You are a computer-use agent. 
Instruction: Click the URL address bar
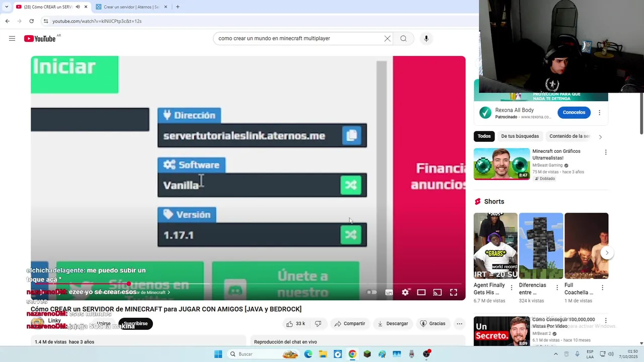[259, 21]
